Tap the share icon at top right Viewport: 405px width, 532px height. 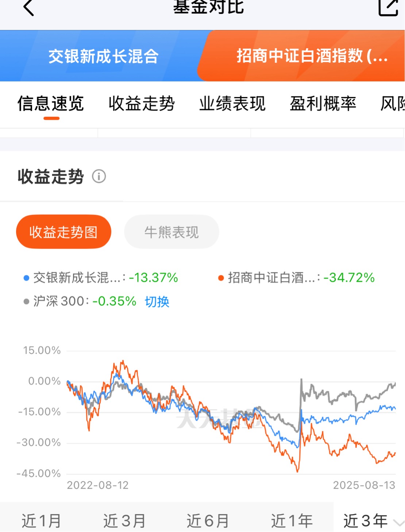click(x=388, y=7)
